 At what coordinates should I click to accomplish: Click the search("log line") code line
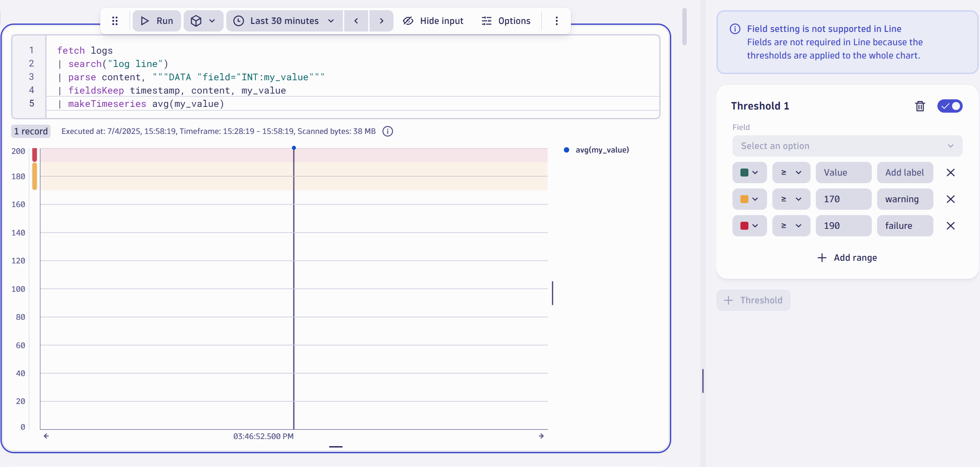tap(114, 64)
